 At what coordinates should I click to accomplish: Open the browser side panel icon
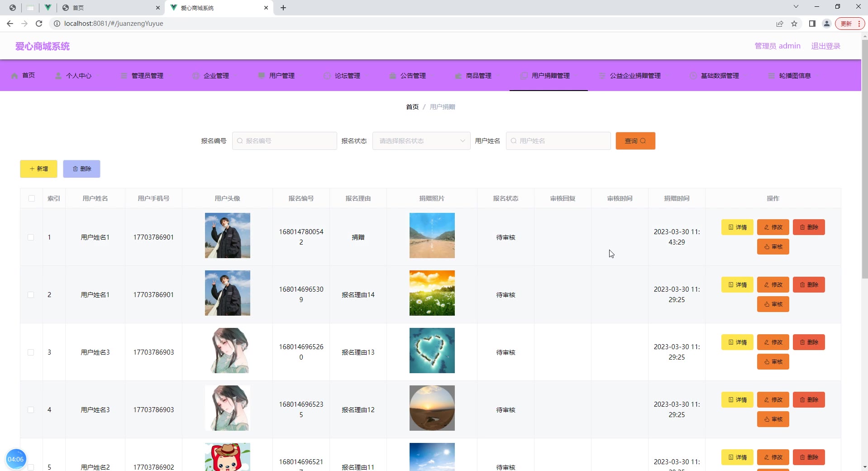pyautogui.click(x=812, y=24)
